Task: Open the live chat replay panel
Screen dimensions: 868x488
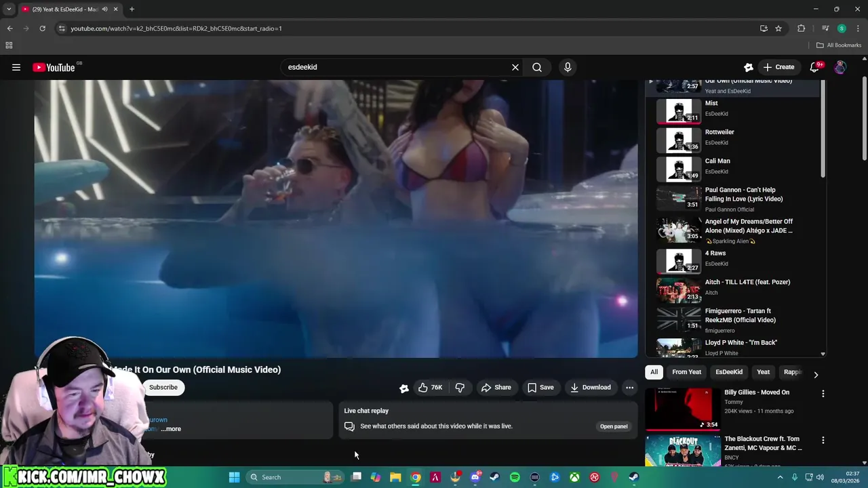Action: 614,426
